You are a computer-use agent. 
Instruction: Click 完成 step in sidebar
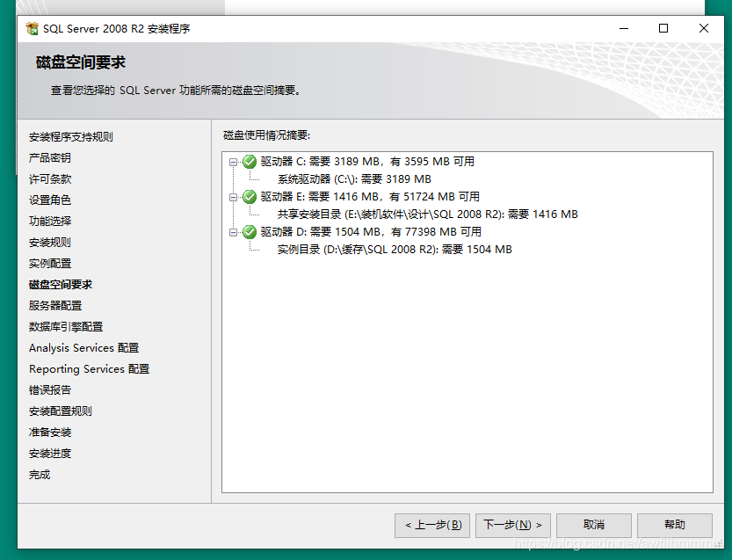40,475
